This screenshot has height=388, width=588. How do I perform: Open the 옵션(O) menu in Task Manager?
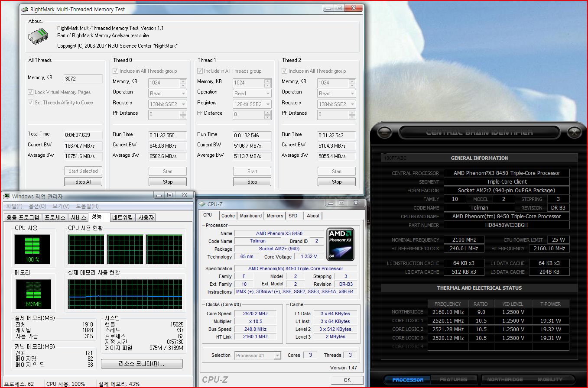click(37, 206)
